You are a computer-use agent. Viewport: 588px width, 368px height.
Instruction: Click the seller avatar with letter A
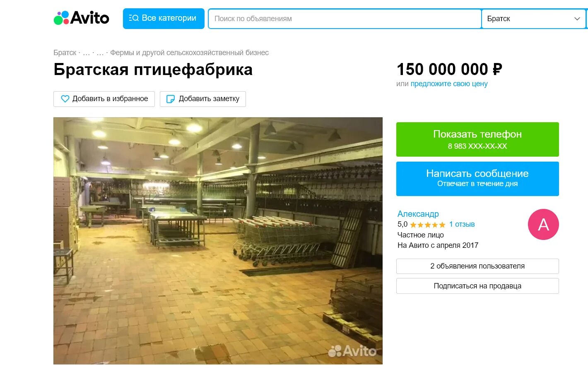[x=543, y=225]
